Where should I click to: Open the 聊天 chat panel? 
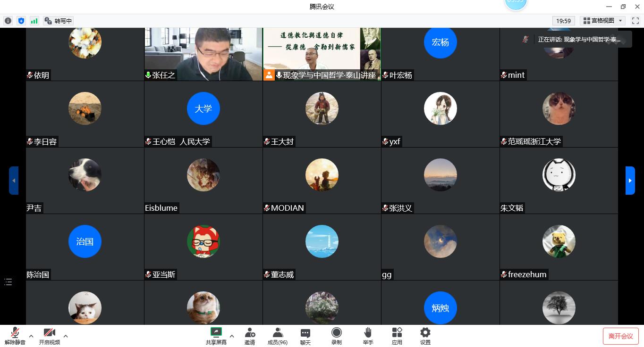pos(305,336)
